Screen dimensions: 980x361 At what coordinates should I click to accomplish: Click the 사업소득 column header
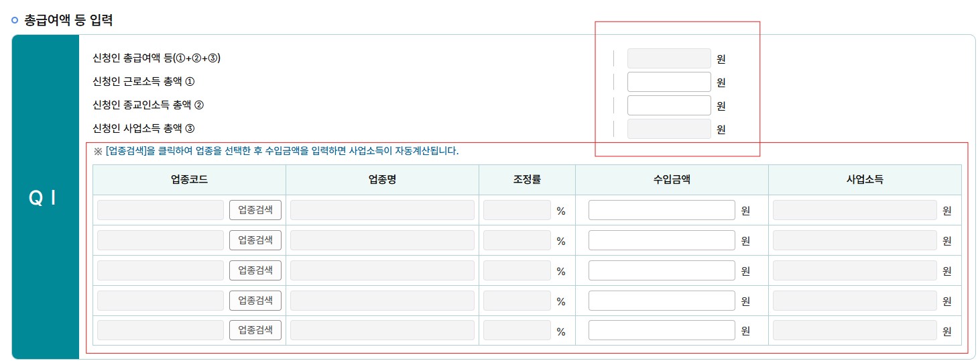pos(865,180)
